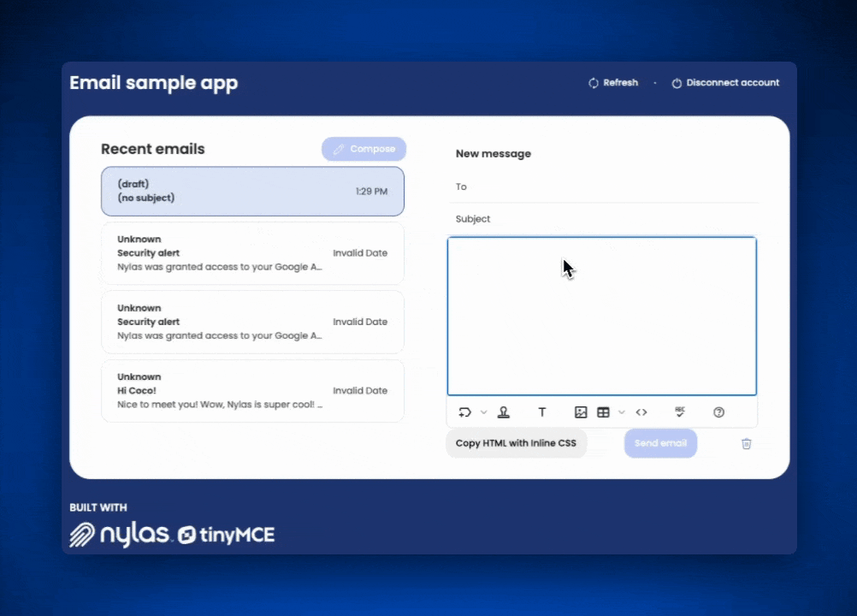
Task: Open the Hi Coco! email
Action: click(252, 390)
